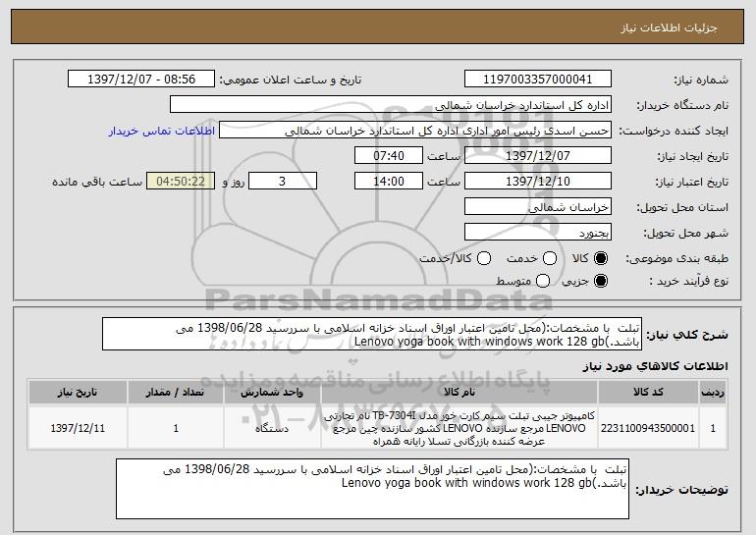Viewport: 756px width, 535px height.
Task: Click the validity time field 14:00
Action: (389, 182)
